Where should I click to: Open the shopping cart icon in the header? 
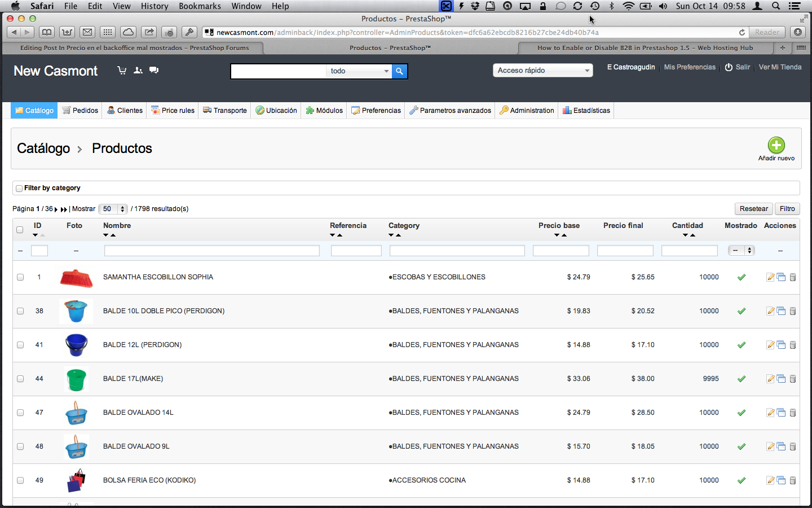[x=122, y=71]
